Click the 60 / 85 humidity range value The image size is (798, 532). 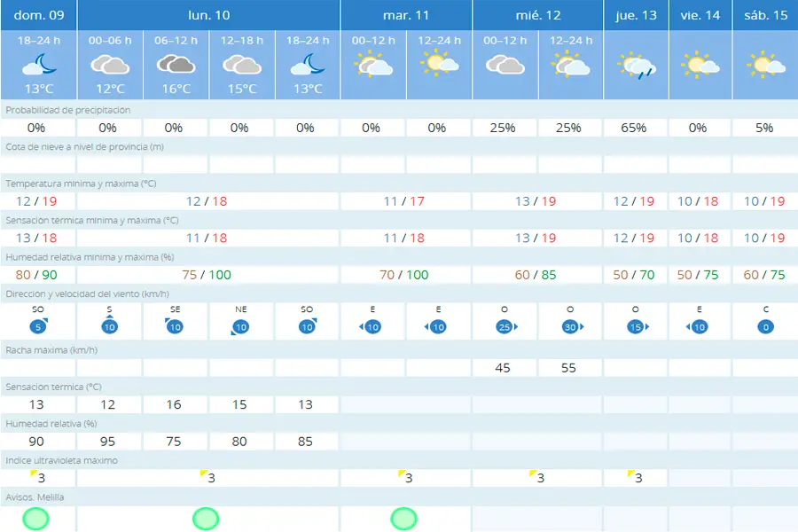pos(536,275)
